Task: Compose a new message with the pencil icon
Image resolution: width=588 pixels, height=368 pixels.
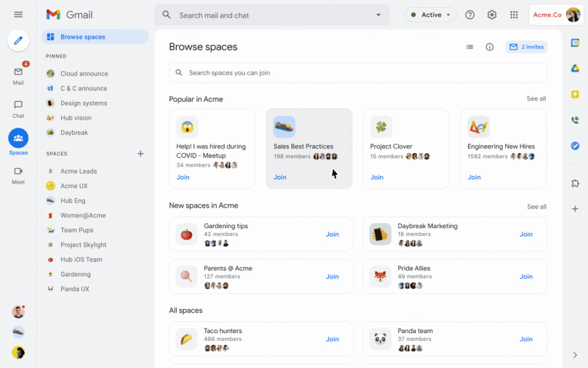Action: 18,41
